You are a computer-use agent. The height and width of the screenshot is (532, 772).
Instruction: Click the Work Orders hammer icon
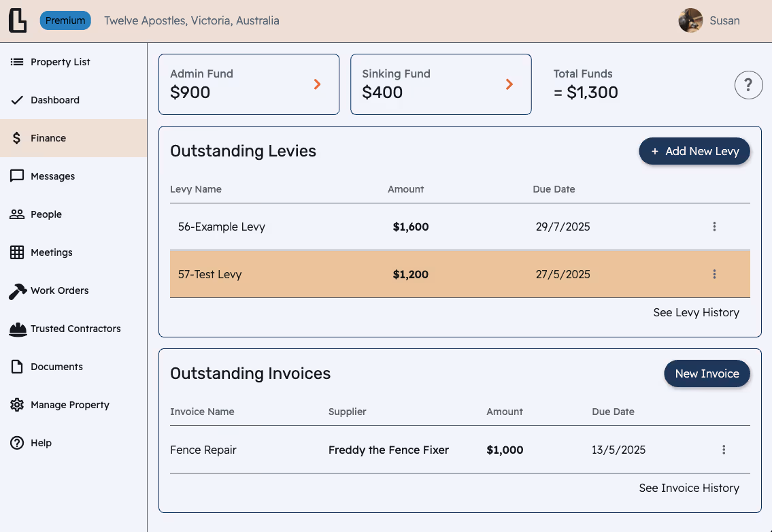coord(17,291)
